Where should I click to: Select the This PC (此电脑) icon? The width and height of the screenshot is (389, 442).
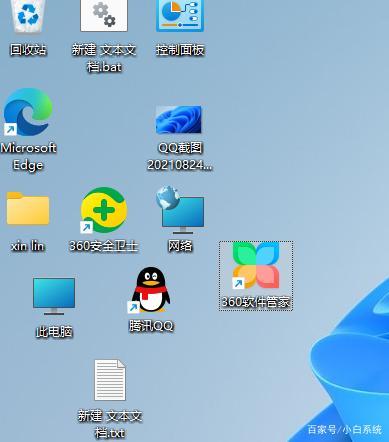(x=54, y=296)
